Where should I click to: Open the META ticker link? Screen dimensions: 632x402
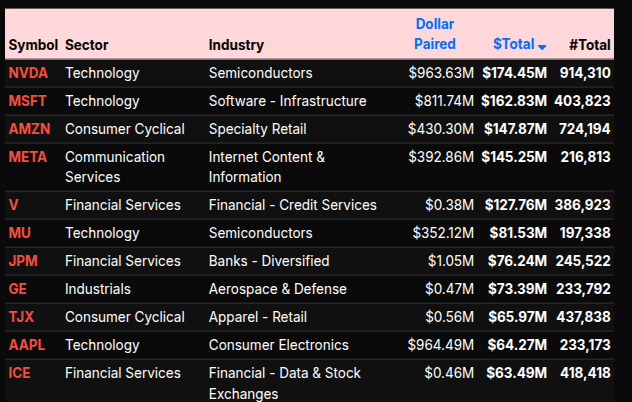click(27, 157)
